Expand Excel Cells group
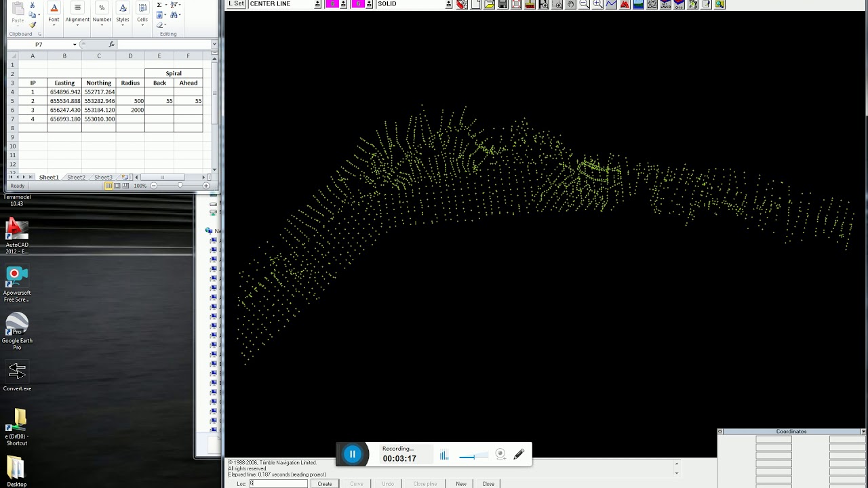This screenshot has width=868, height=488. coord(142,14)
